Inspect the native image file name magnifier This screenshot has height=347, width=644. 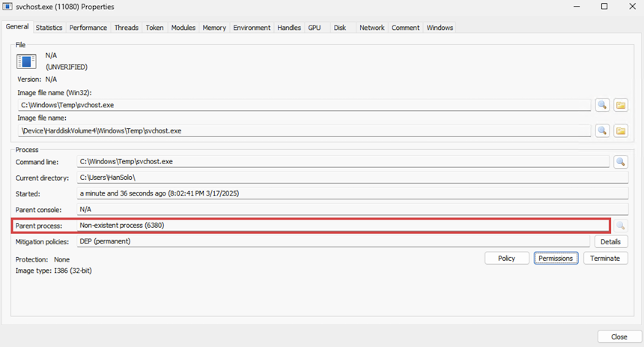click(602, 130)
